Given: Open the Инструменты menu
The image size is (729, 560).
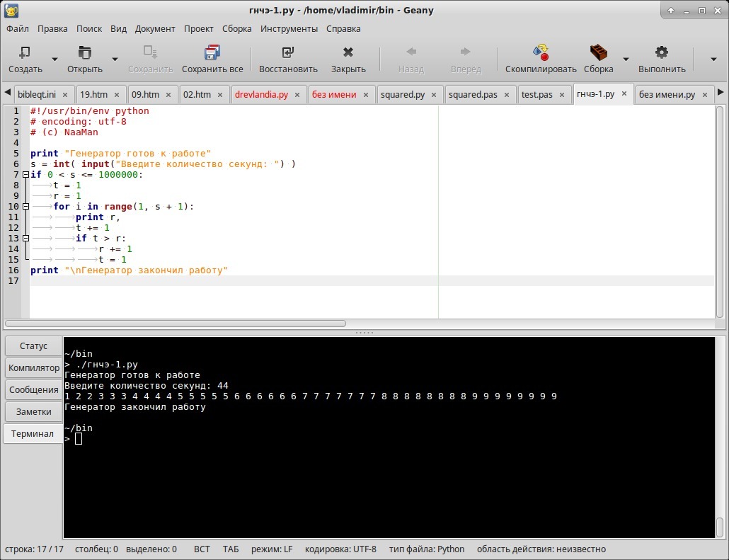Looking at the screenshot, I should pos(289,29).
